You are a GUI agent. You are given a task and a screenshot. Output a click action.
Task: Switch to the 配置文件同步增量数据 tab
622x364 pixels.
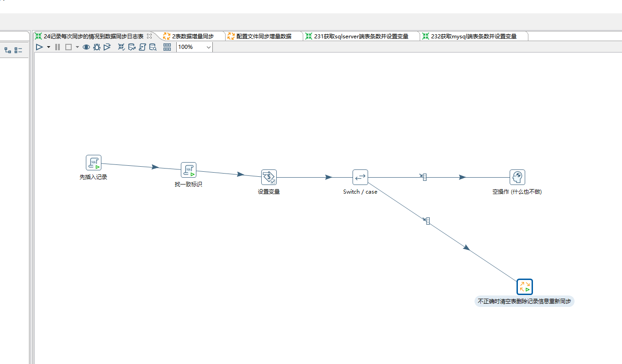264,36
